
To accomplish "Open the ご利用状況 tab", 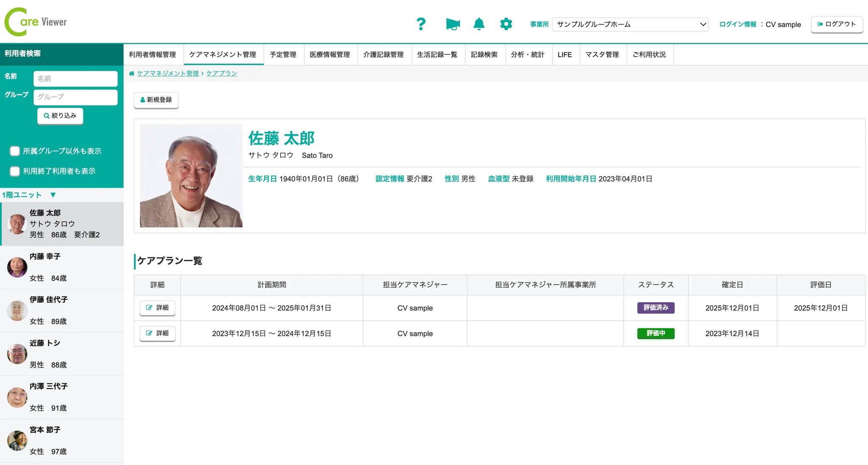I will pos(649,55).
